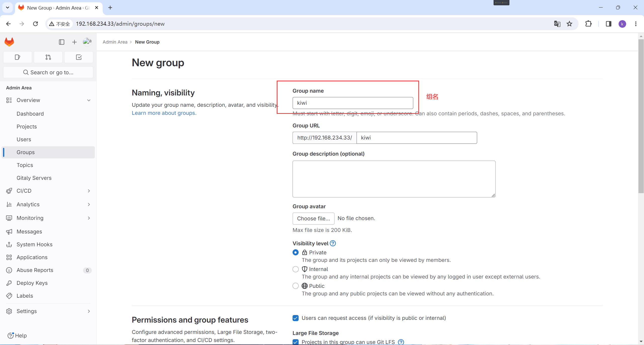Viewport: 644px width, 345px height.
Task: Expand the Settings sidebar section
Action: [89, 311]
